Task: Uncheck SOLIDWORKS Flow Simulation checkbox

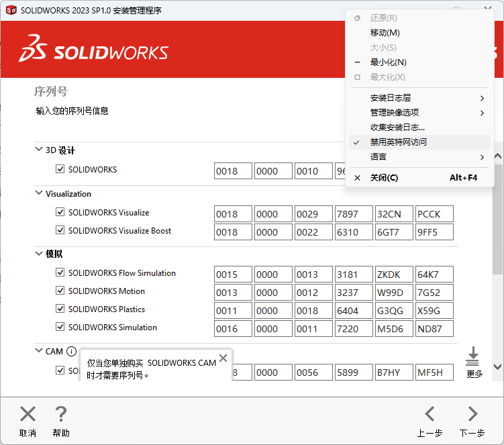Action: [60, 273]
